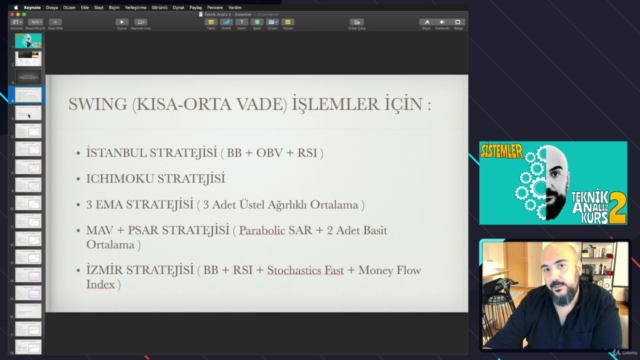This screenshot has height=360, width=640.
Task: Select slide 1 thumbnail in navigator
Action: pos(28,41)
